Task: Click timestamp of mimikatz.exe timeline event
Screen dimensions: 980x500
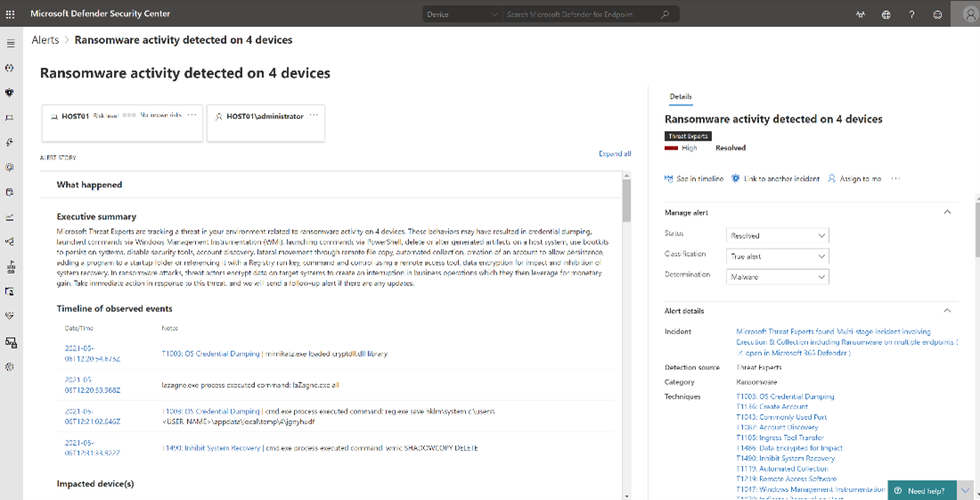Action: click(93, 354)
